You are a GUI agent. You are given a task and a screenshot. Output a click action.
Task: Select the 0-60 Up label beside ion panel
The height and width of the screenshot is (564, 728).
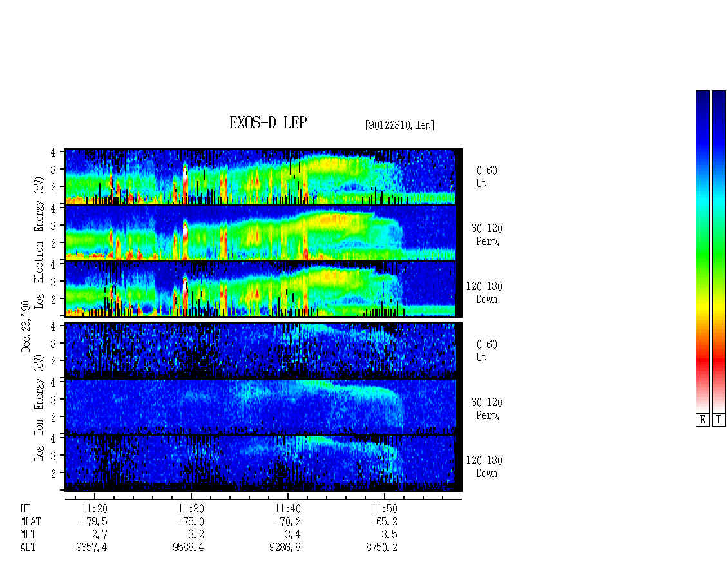[486, 351]
